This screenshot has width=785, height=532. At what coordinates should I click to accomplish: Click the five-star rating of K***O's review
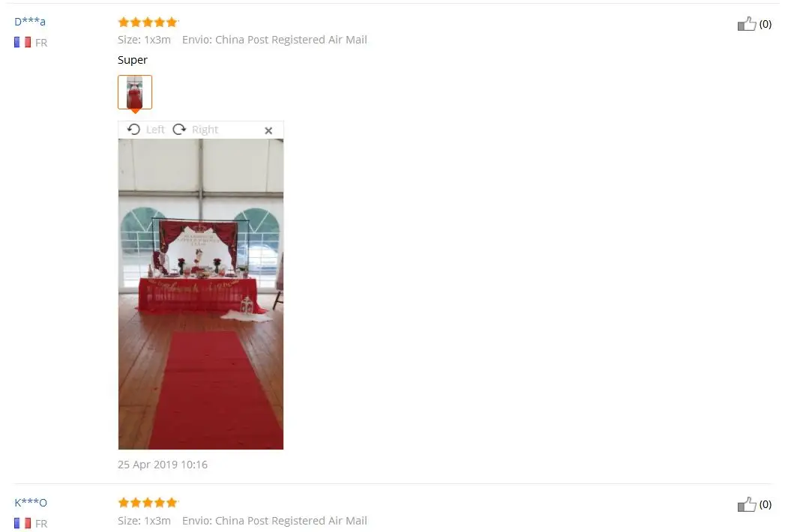pyautogui.click(x=148, y=503)
